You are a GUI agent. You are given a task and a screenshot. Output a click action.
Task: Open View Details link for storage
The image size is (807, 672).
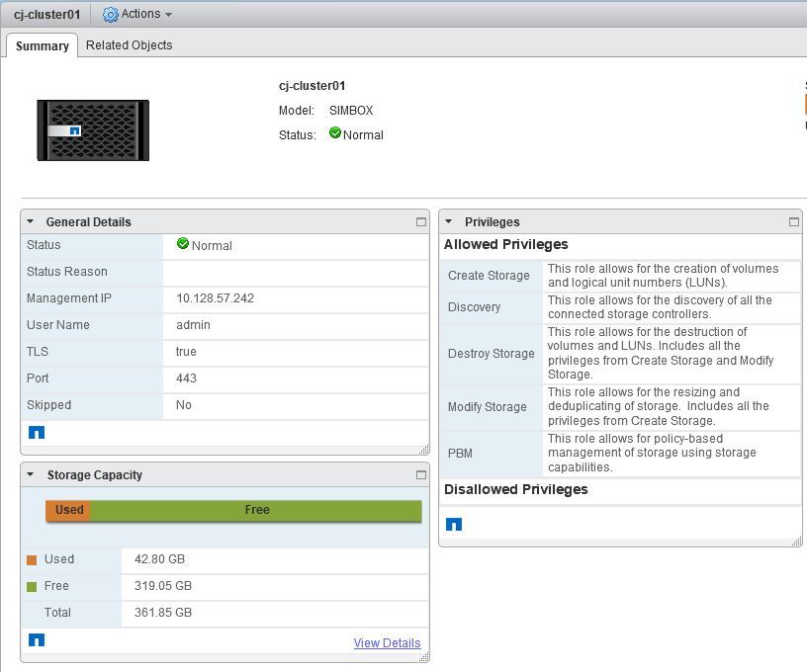click(x=387, y=643)
